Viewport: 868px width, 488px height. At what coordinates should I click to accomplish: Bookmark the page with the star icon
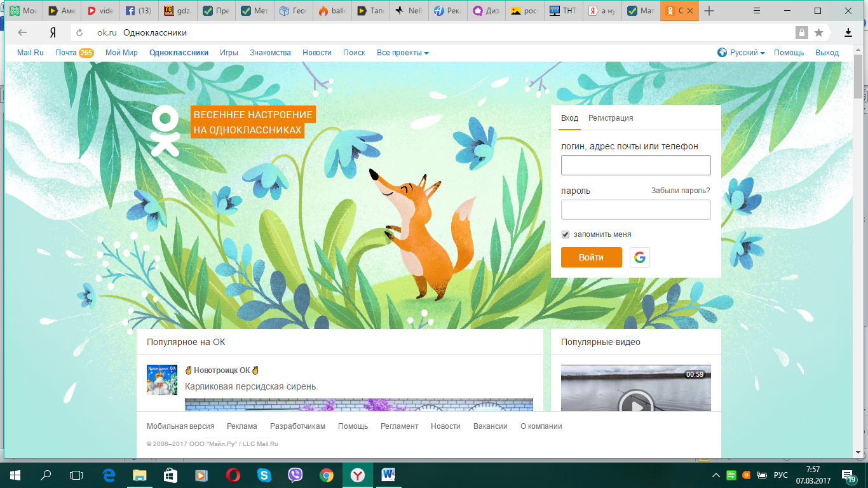(x=819, y=32)
